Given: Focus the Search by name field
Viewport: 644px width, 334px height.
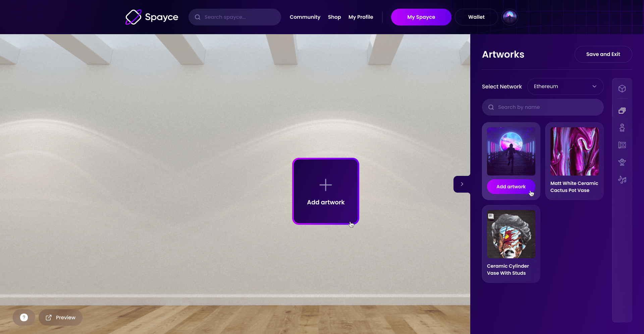Looking at the screenshot, I should click(543, 107).
